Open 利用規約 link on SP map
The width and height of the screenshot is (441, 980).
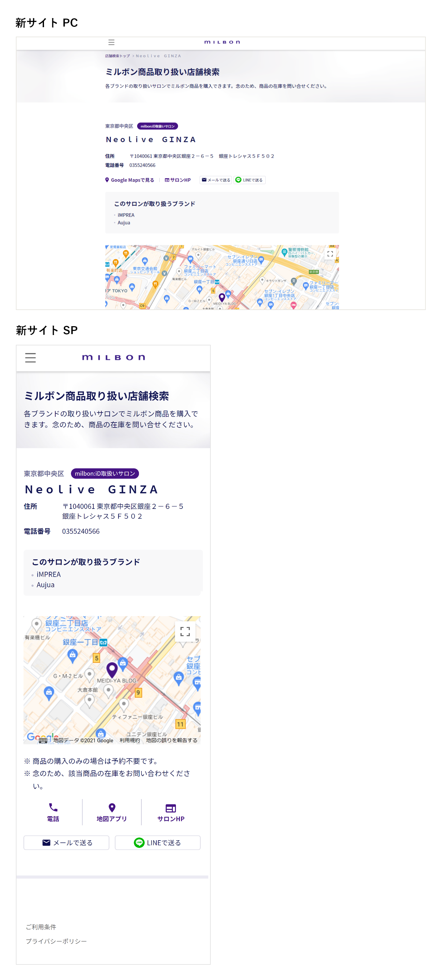click(129, 740)
